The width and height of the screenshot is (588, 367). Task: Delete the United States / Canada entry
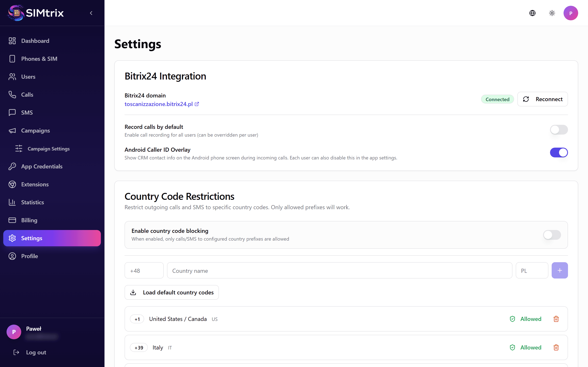556,319
